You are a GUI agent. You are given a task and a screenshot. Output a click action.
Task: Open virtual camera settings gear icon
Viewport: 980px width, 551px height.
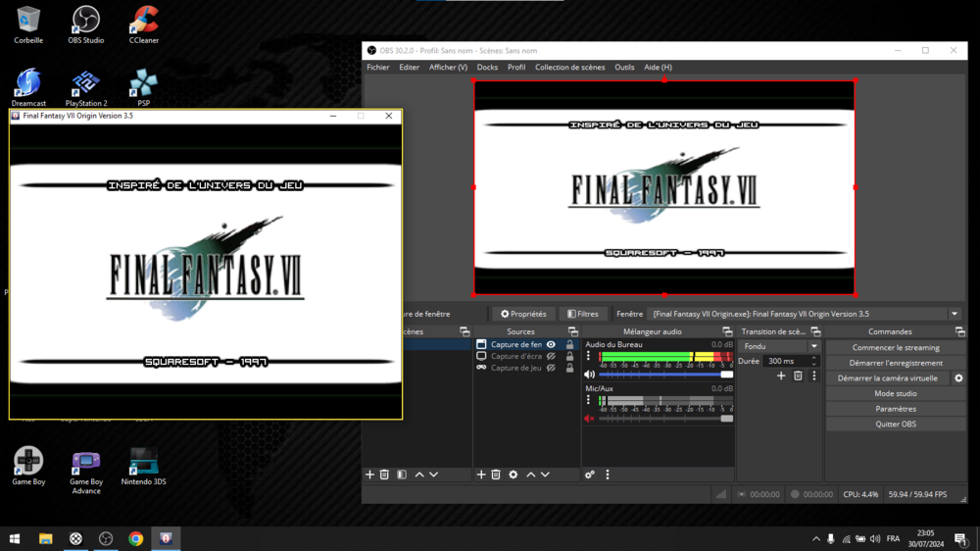958,378
